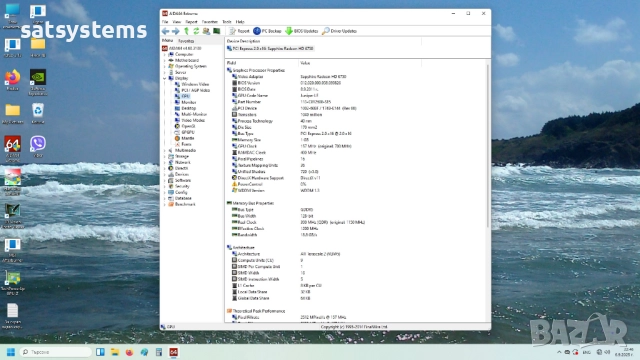Open File Explorer from the taskbar
The image size is (640, 360).
tap(115, 352)
